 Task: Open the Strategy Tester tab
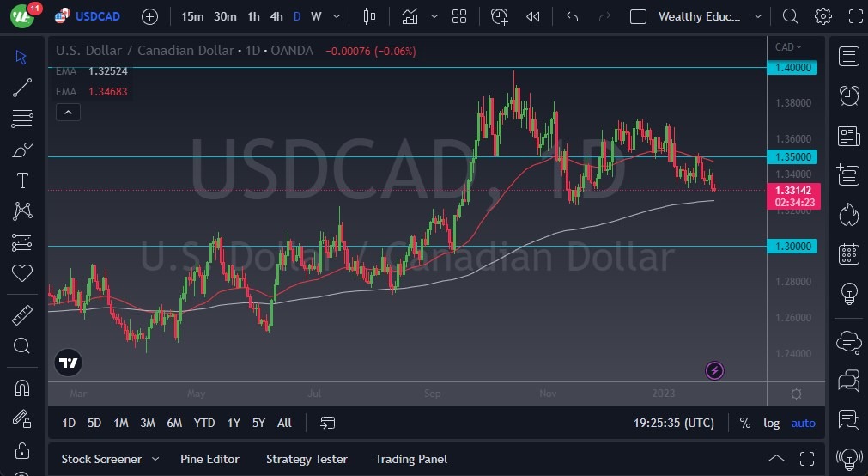pyautogui.click(x=307, y=459)
